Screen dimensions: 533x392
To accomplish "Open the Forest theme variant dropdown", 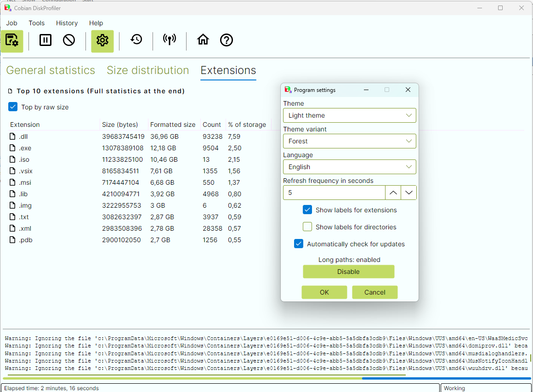I will [x=349, y=141].
